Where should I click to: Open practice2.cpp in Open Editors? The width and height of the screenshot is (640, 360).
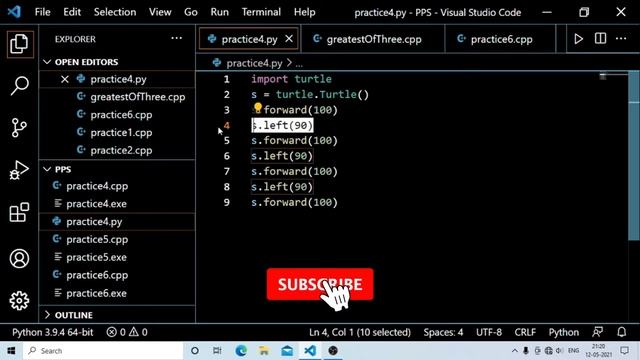click(121, 151)
